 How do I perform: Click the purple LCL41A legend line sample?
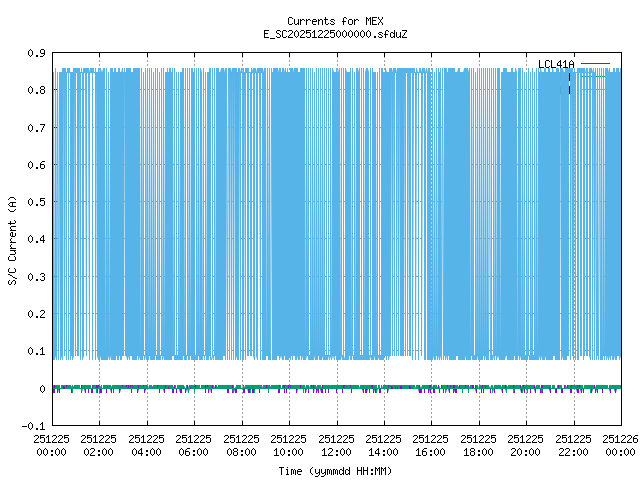(x=595, y=64)
